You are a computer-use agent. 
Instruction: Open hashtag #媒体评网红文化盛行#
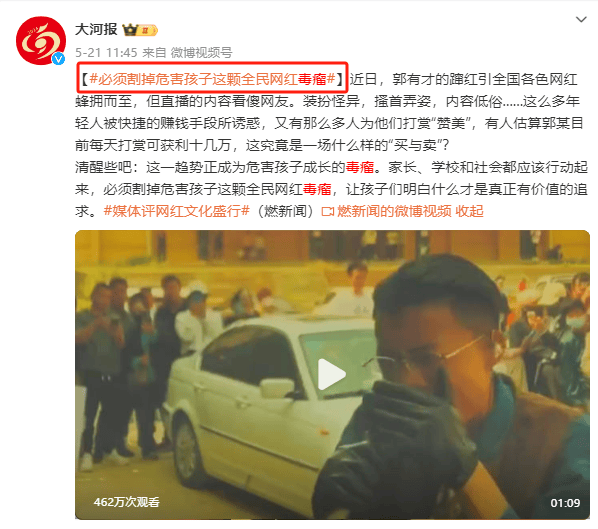177,211
